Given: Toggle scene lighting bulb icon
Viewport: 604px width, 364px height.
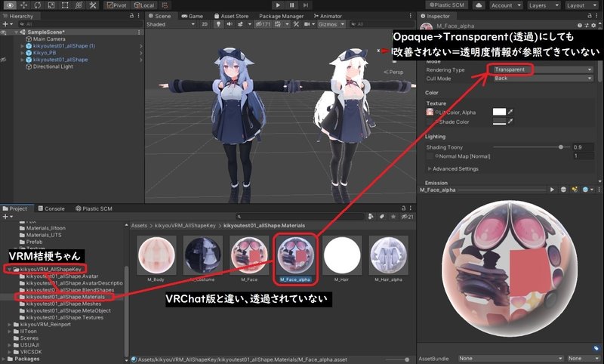Looking at the screenshot, I should click(x=218, y=24).
